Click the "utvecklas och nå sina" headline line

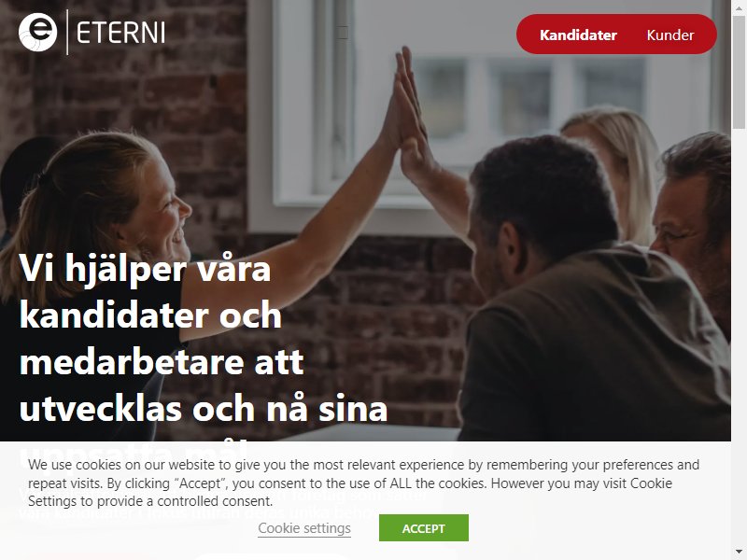tap(203, 409)
